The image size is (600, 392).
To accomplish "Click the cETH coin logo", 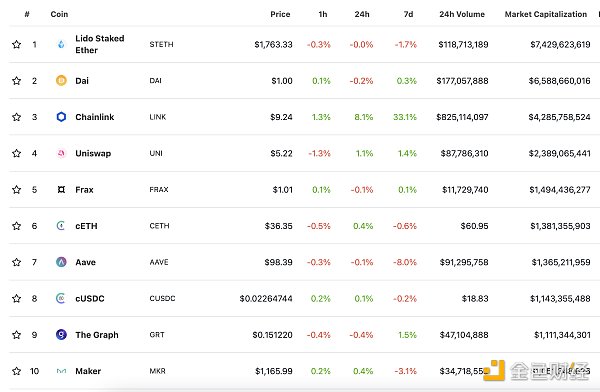I will [x=61, y=226].
